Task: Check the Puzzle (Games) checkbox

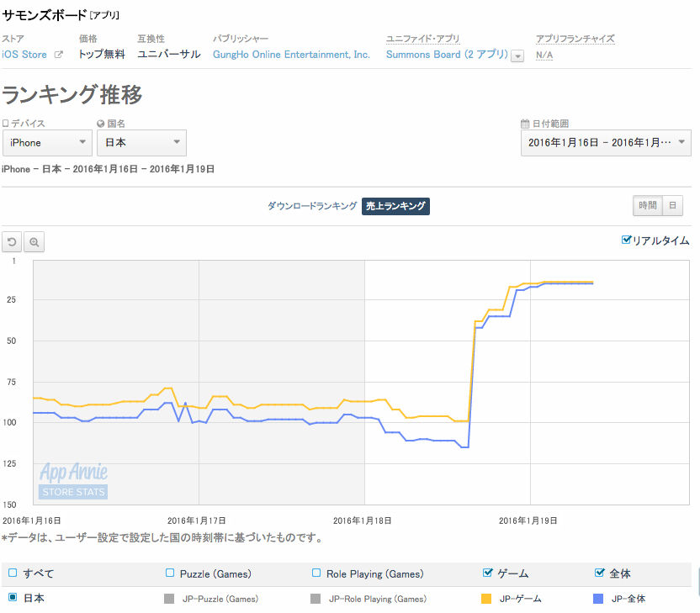Action: click(x=170, y=573)
